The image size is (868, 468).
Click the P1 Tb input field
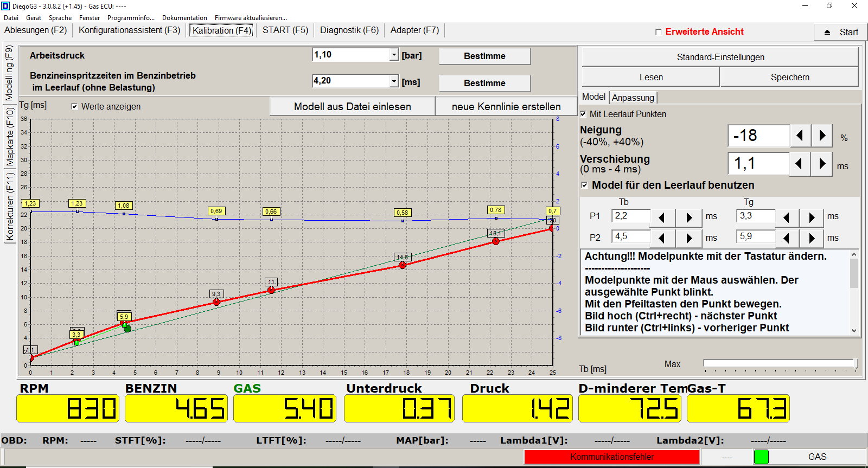[x=631, y=216]
